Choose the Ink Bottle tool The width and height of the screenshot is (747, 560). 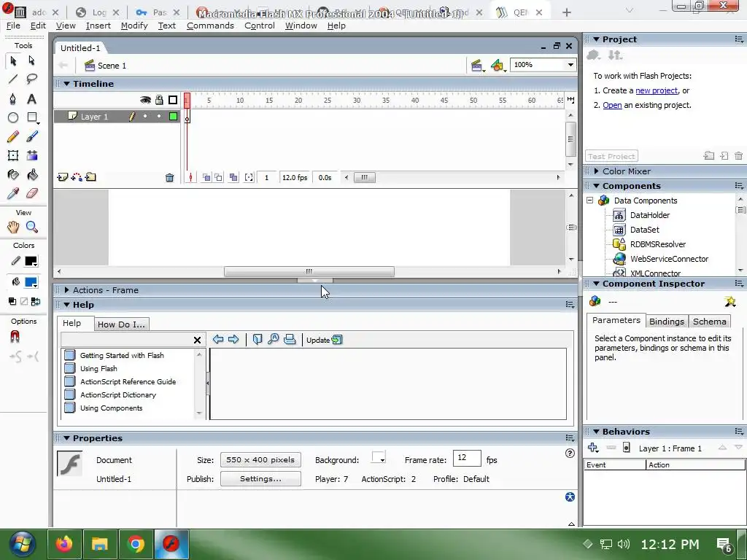(x=13, y=174)
